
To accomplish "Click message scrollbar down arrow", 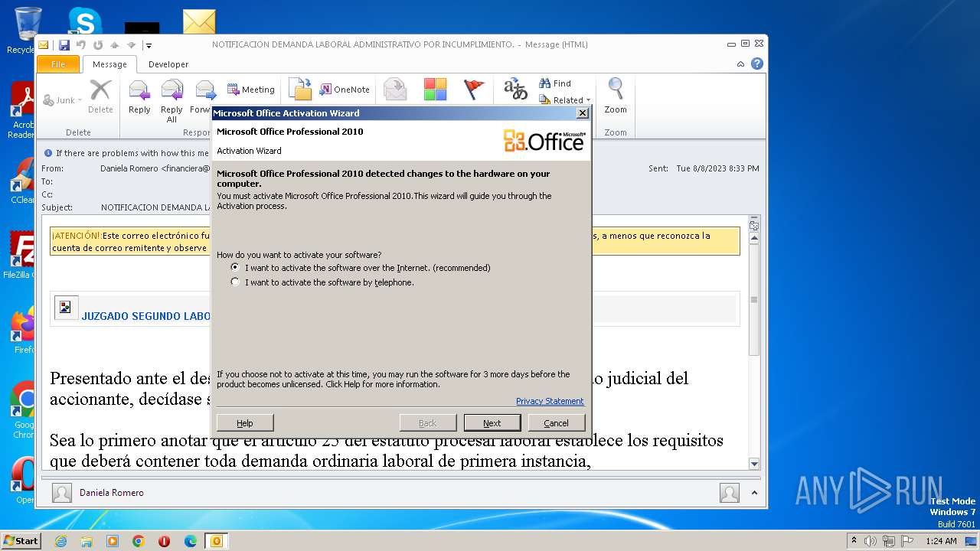I will tap(754, 463).
